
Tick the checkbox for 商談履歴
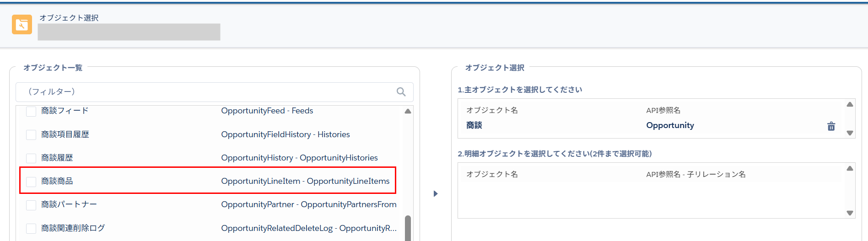tap(31, 158)
